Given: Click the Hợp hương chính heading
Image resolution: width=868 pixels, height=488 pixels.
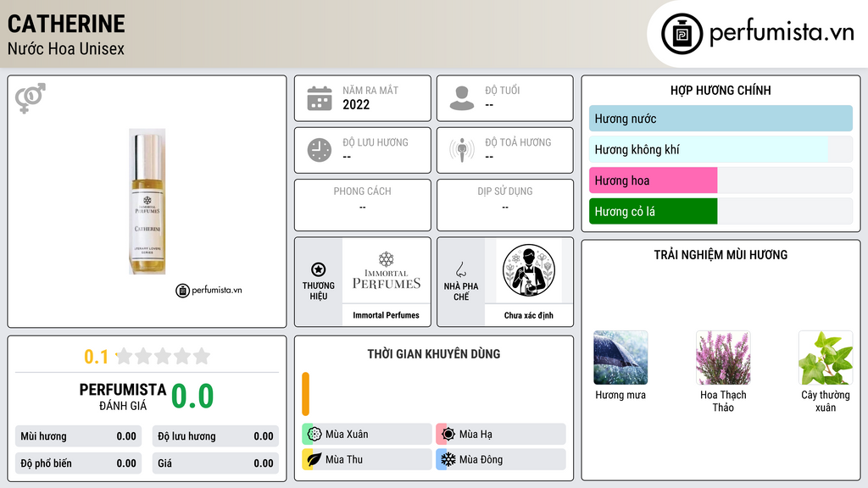Looking at the screenshot, I should [x=721, y=90].
